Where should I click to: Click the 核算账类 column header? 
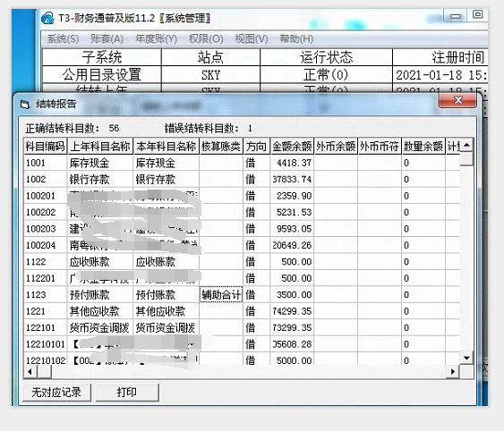[x=221, y=147]
